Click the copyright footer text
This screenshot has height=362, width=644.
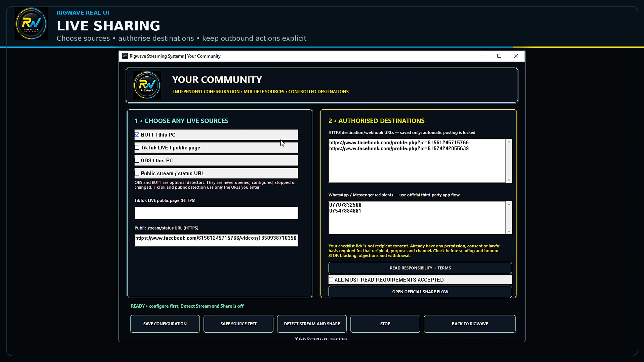pos(322,338)
